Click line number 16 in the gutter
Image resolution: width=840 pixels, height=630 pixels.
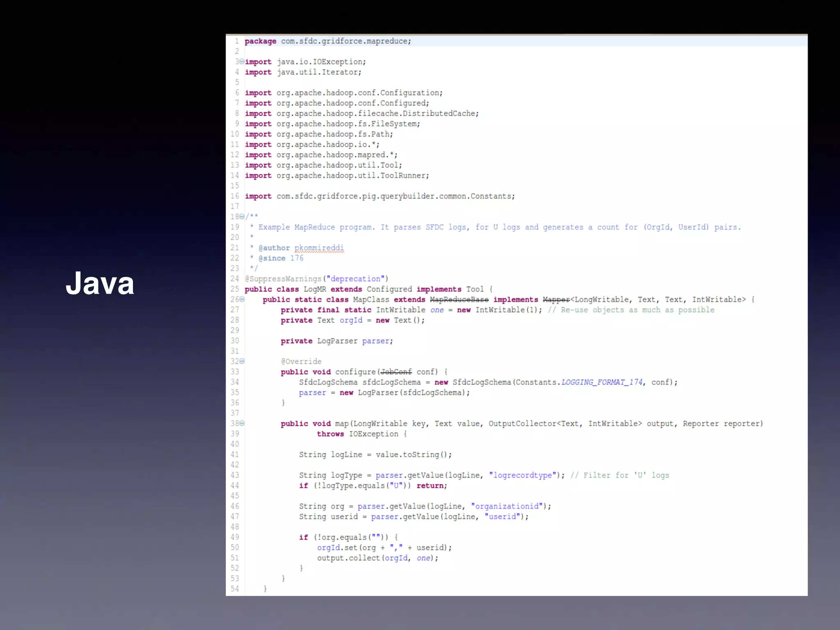235,196
